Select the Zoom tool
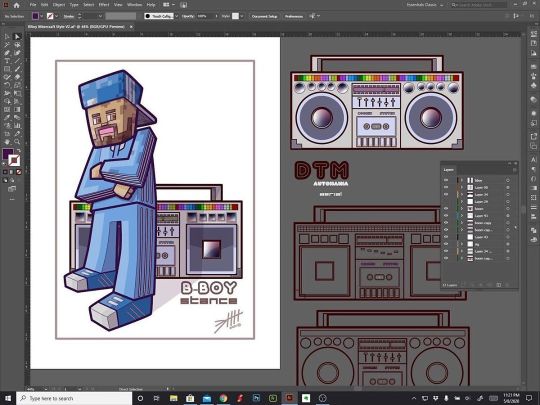Screen dimensions: 540x405 coord(17,142)
